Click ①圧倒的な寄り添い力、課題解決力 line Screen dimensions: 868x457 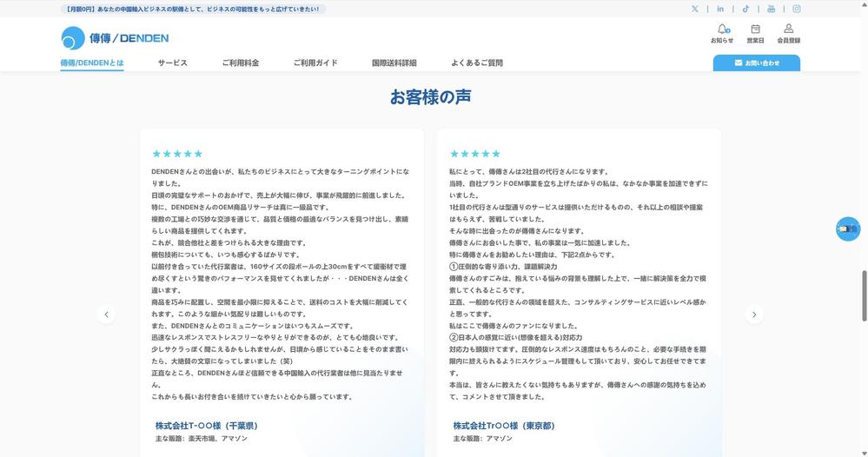pos(503,267)
